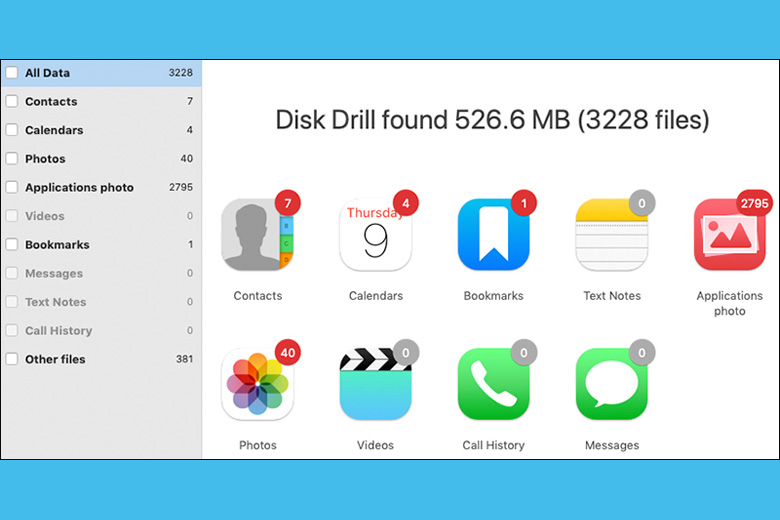
Task: Open the yellow Text Notes icon
Action: coord(611,235)
